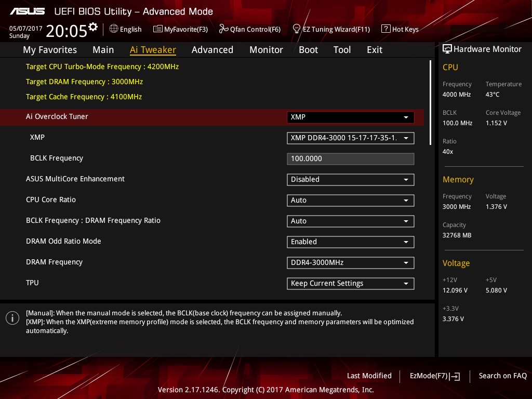Click ASUS MultiCore Enhancement label
532x399 pixels.
click(75, 179)
